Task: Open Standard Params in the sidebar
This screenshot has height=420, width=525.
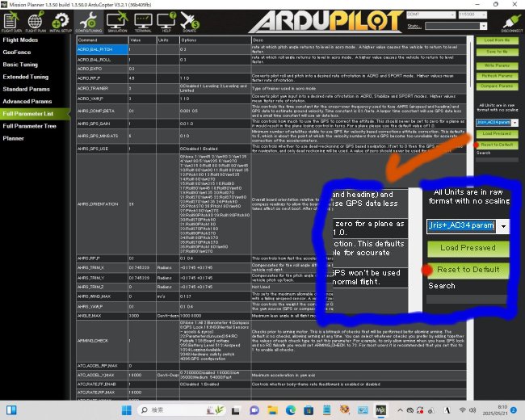Action: pos(26,89)
